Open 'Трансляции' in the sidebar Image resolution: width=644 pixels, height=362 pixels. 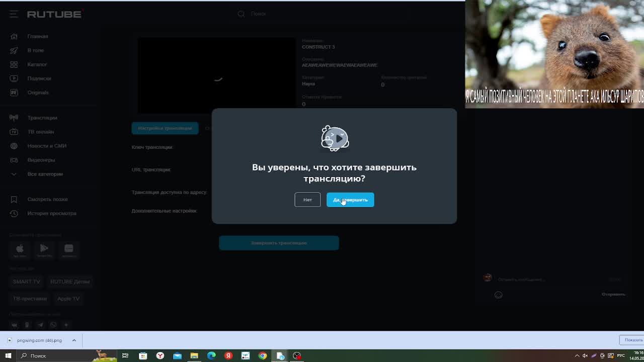[42, 118]
